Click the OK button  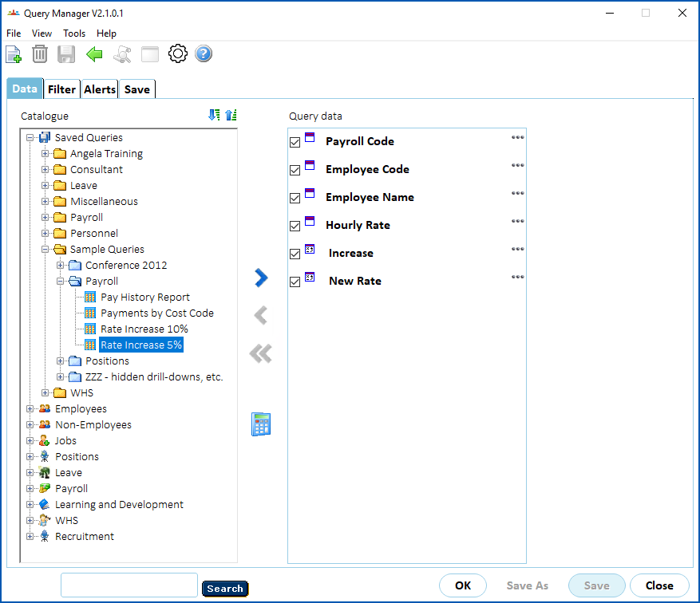pyautogui.click(x=463, y=585)
